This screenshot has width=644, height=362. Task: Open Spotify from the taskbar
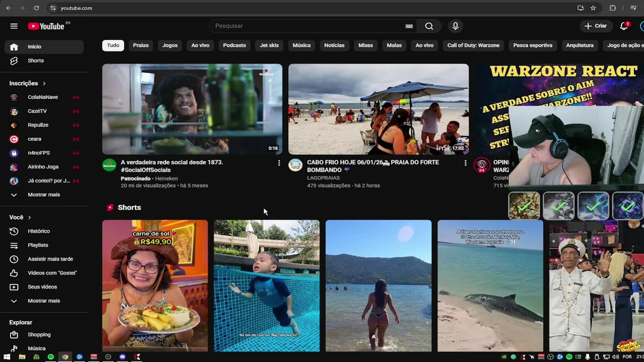[51, 357]
